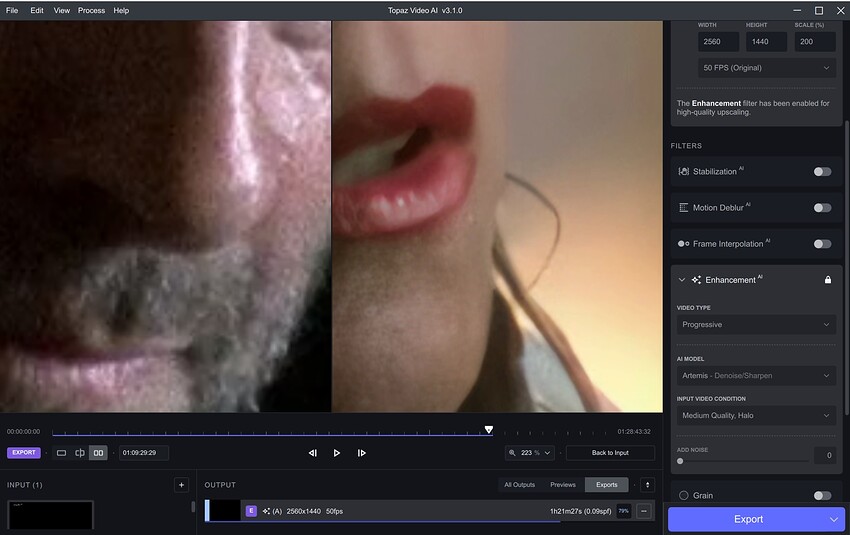Click the Stabilization filter icon

pos(684,171)
